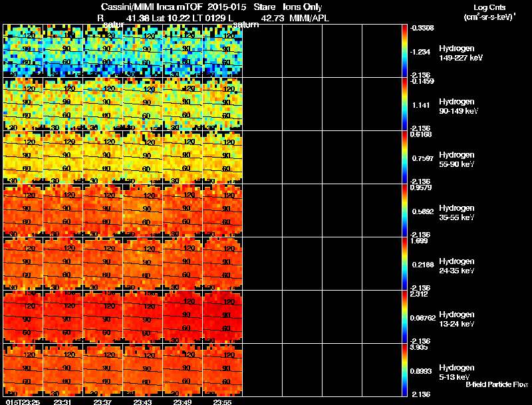Select the 3.935 colorbar maximum value
The width and height of the screenshot is (532, 405).
[419, 347]
